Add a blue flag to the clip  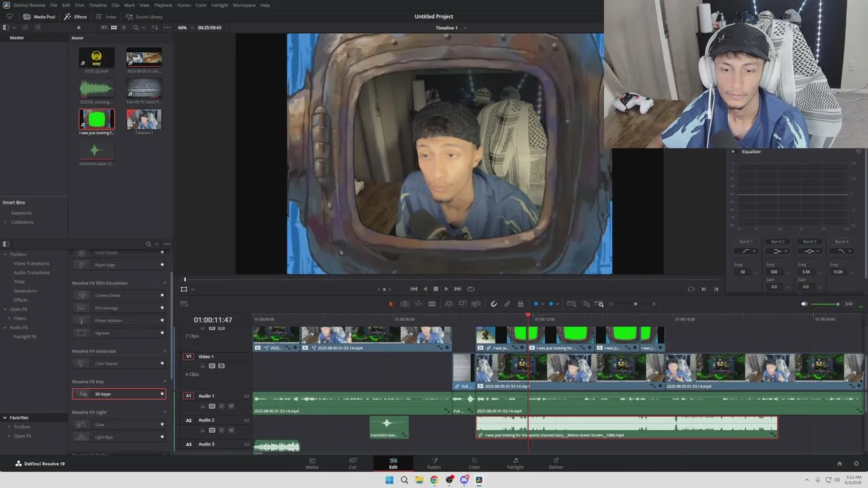[536, 304]
